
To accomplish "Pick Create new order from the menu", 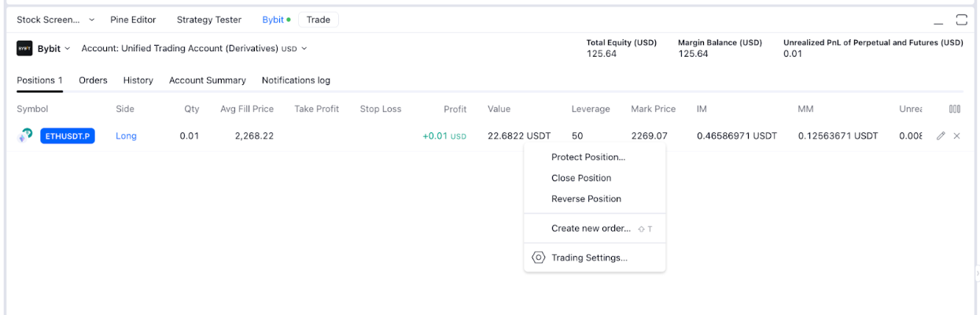I will (x=591, y=228).
